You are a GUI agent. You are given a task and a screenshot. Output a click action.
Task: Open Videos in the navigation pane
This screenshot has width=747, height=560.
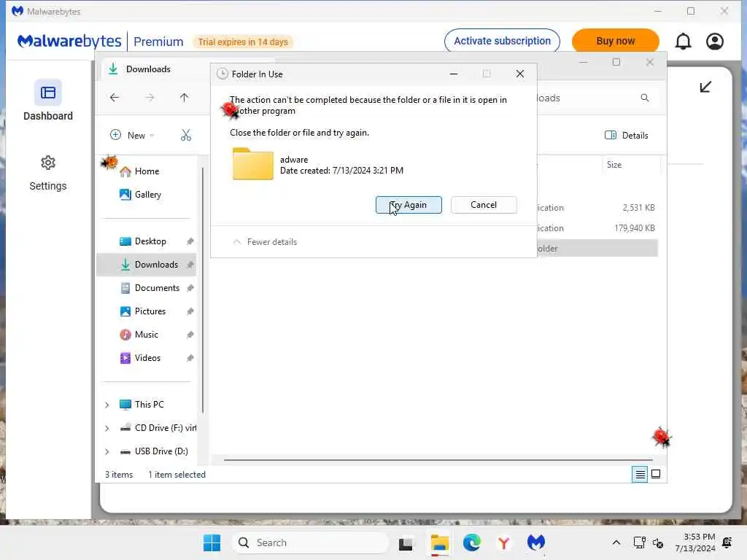point(147,358)
